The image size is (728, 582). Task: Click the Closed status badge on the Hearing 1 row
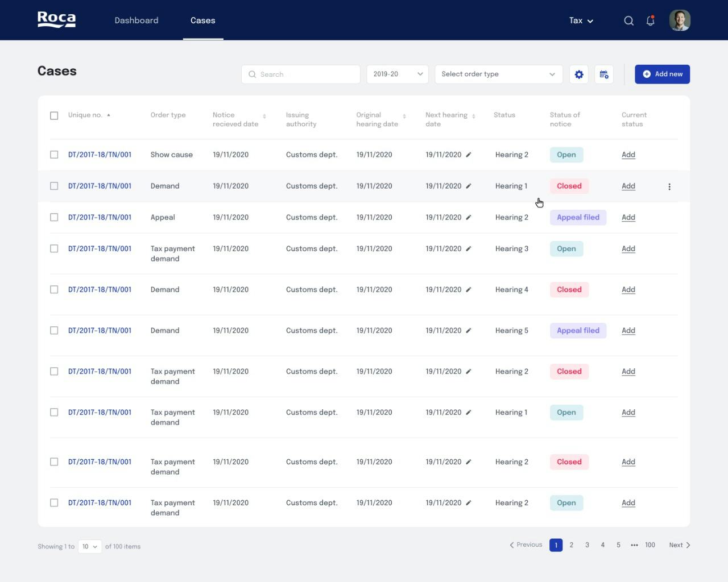coord(569,186)
